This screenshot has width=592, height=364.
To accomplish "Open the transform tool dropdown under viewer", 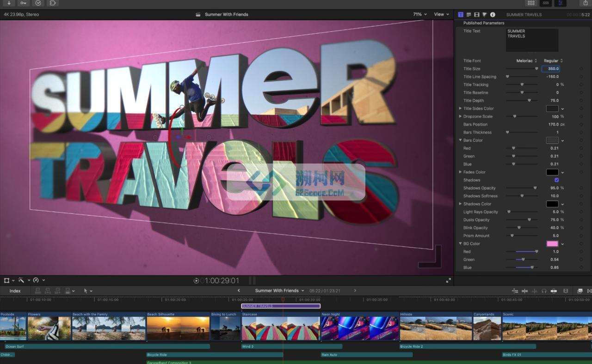I will click(9, 280).
